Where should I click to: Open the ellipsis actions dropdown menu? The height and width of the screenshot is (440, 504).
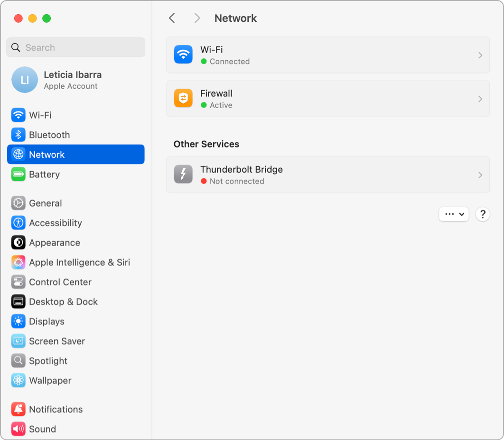coord(454,214)
